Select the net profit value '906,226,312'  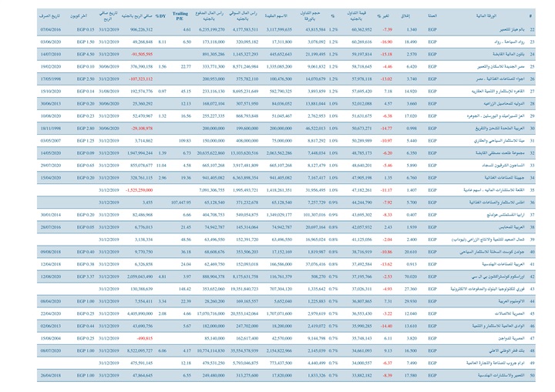click(142, 30)
